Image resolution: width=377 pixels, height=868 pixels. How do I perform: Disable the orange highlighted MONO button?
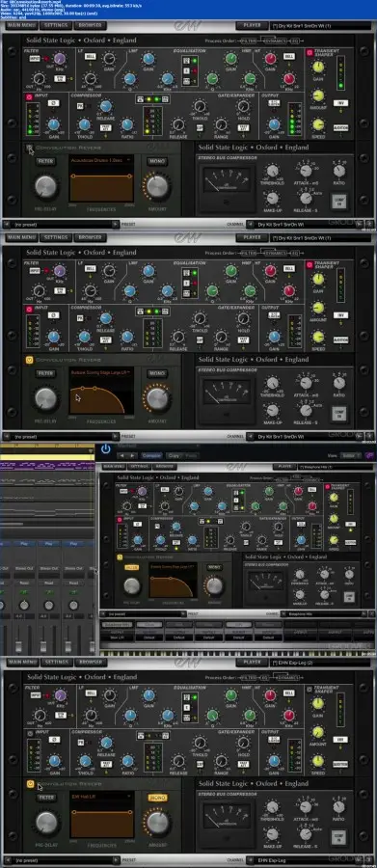pos(157,798)
